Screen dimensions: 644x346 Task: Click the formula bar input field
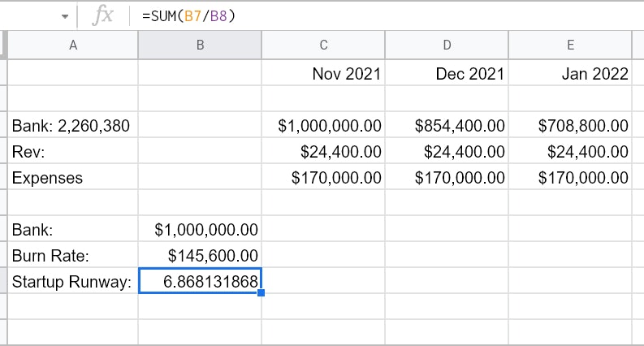click(390, 15)
